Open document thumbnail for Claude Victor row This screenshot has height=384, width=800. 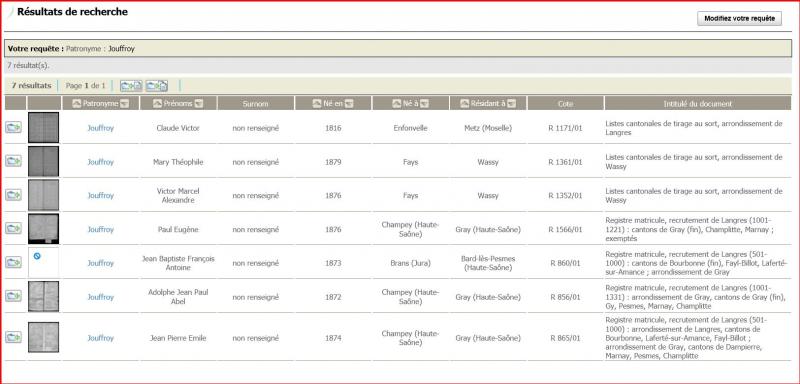point(43,127)
